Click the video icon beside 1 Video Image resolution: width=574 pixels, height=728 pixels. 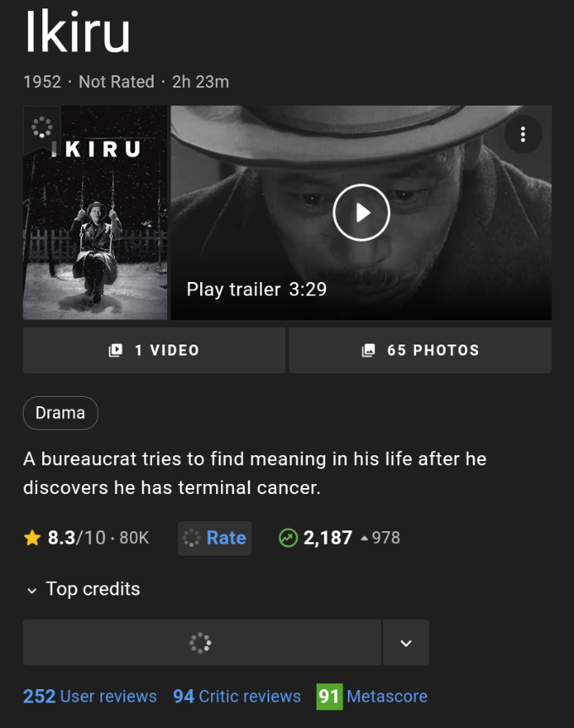116,350
